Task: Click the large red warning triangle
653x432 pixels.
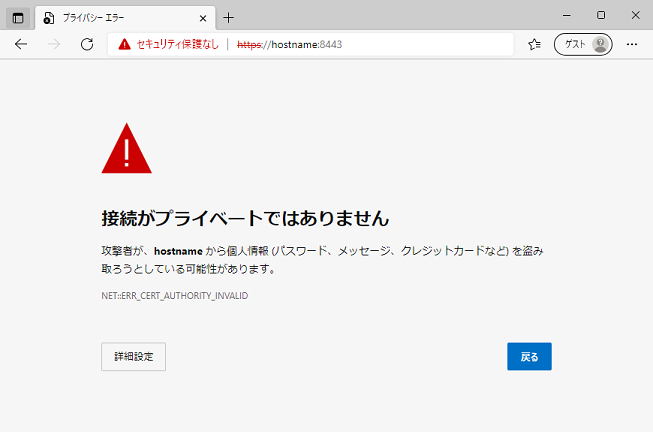Action: tap(126, 150)
